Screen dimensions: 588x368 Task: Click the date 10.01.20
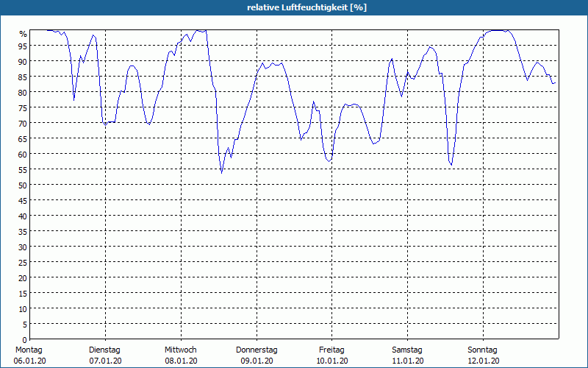tap(332, 361)
